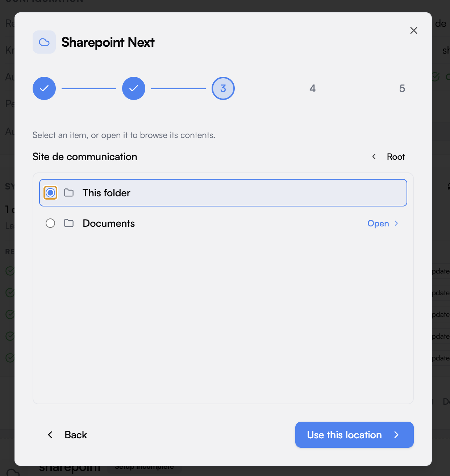
Task: Select the Documents radio button
Action: click(x=50, y=223)
